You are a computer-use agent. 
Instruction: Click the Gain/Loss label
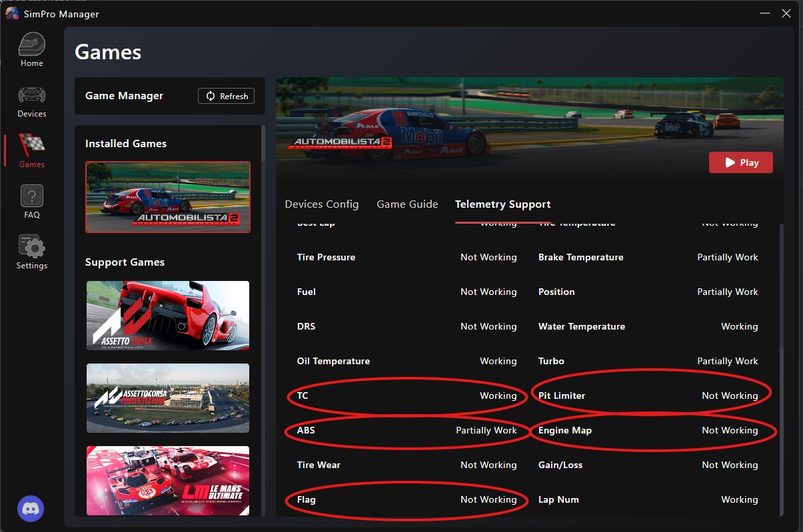[x=560, y=465]
